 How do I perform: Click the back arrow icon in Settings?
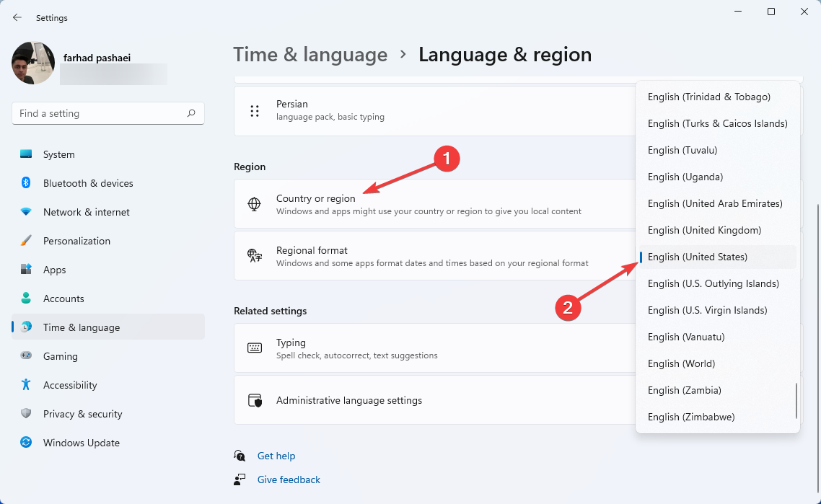point(17,18)
